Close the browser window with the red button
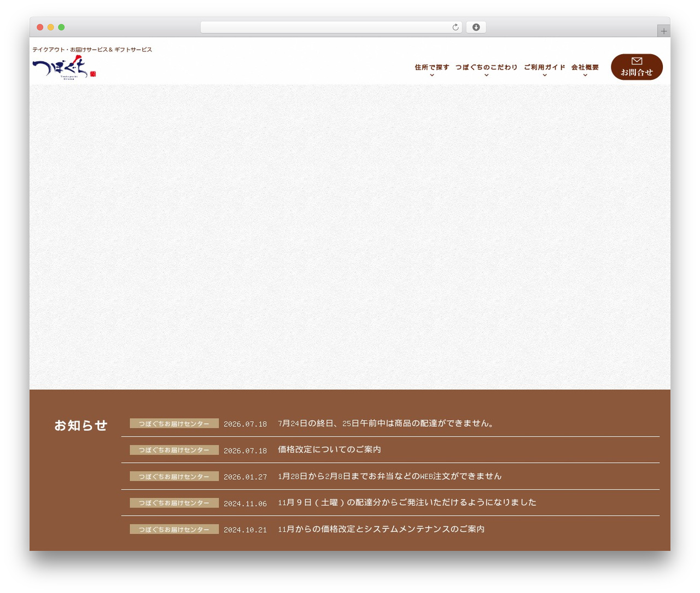Viewport: 700px width, 593px height. [x=40, y=27]
